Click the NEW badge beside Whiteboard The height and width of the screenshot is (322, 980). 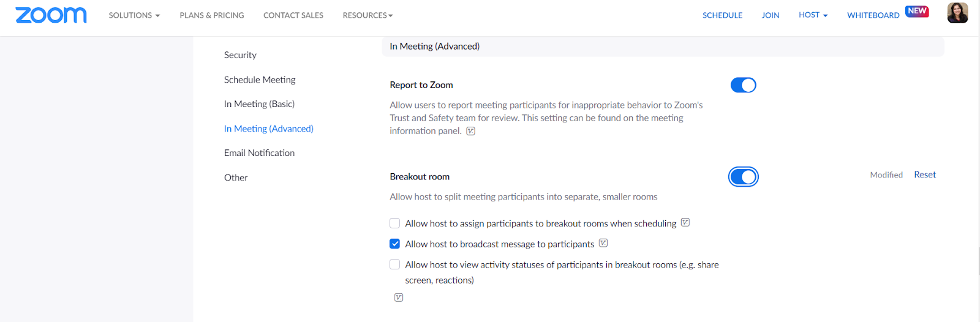coord(917,11)
